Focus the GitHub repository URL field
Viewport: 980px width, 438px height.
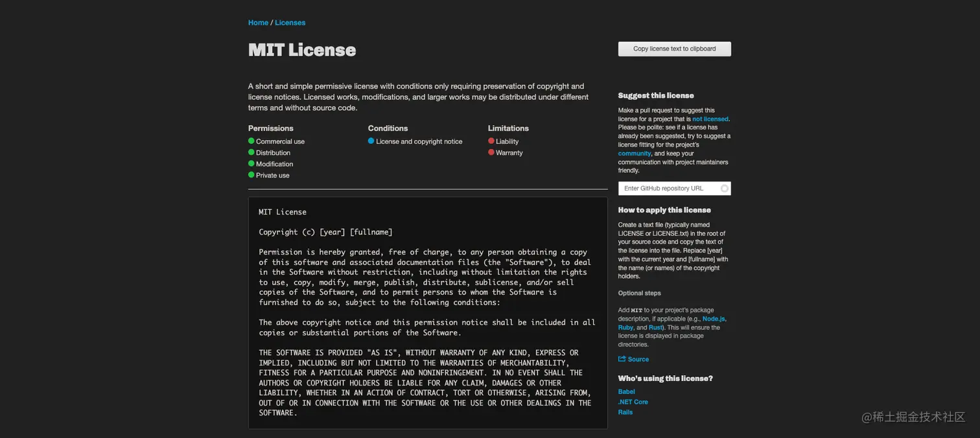pyautogui.click(x=674, y=189)
